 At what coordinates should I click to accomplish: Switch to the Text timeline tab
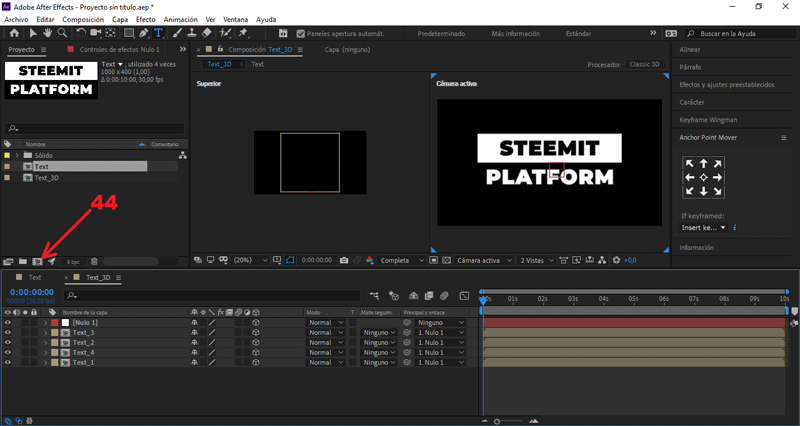(x=34, y=277)
